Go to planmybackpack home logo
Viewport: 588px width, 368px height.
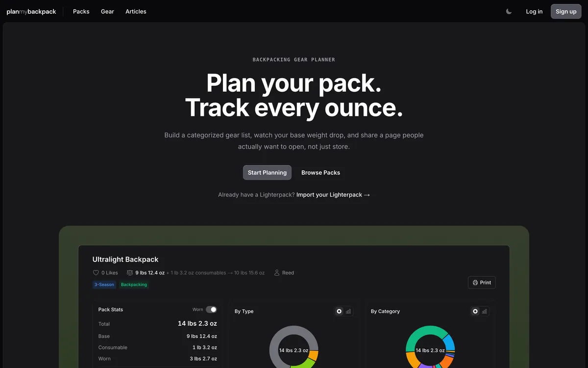coord(31,11)
